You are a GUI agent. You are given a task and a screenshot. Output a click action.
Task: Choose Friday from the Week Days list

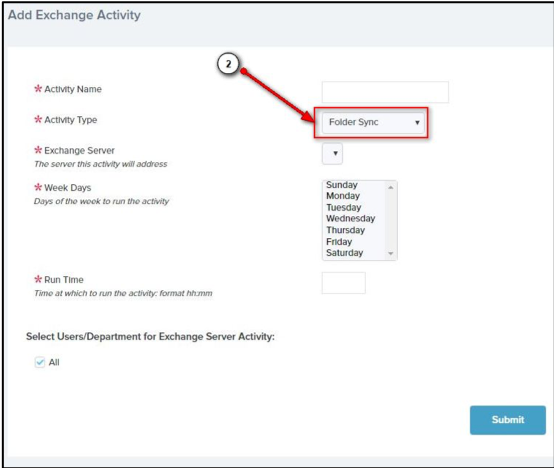(x=339, y=242)
